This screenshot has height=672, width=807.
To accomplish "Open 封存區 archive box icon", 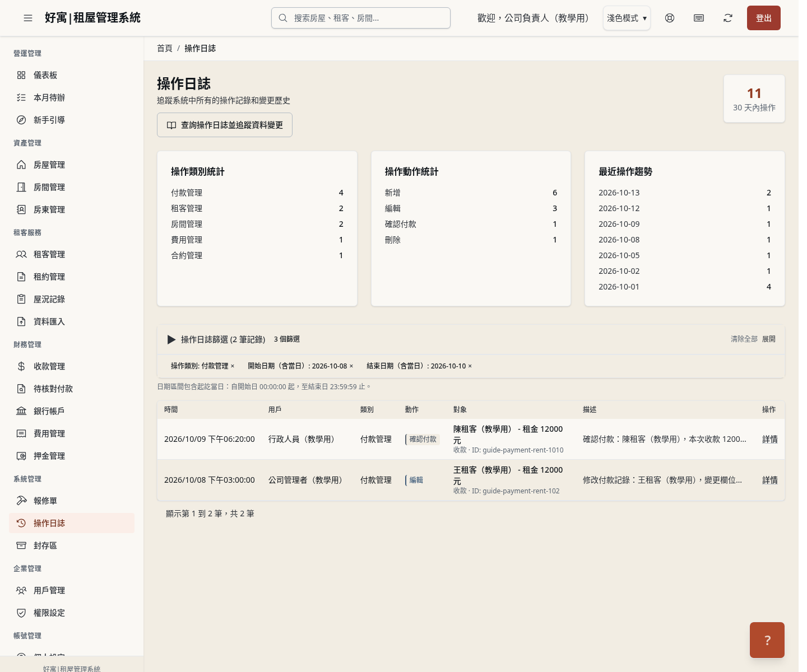I will coord(21,545).
